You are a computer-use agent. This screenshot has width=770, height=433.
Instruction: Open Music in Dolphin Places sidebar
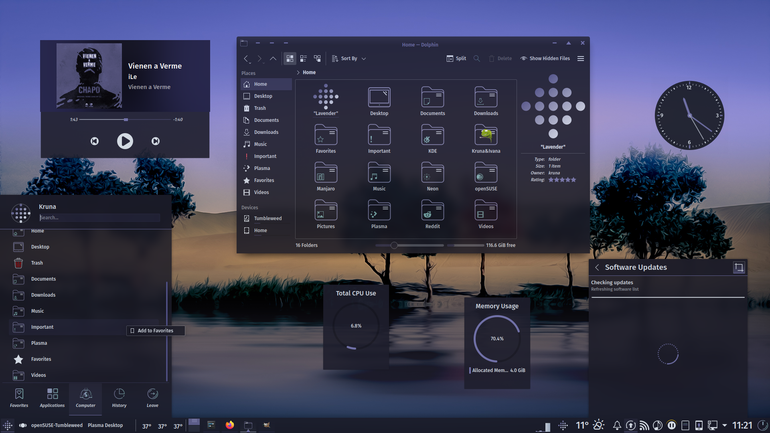pos(266,144)
